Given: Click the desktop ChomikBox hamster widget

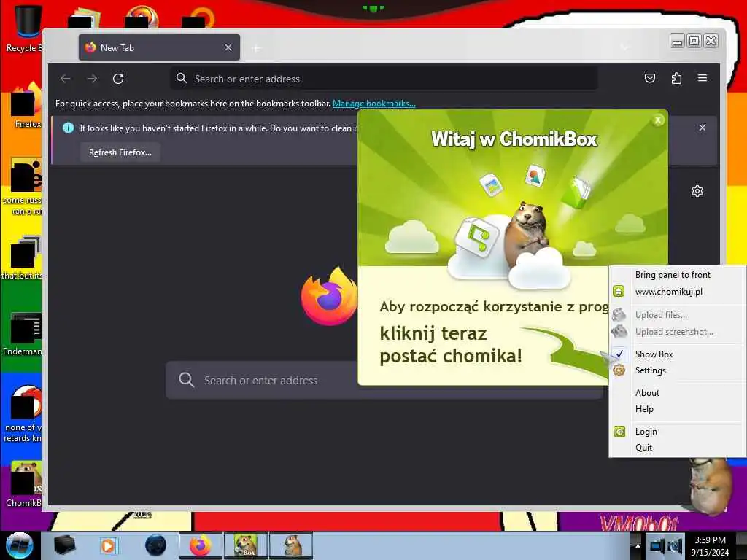Looking at the screenshot, I should [709, 486].
